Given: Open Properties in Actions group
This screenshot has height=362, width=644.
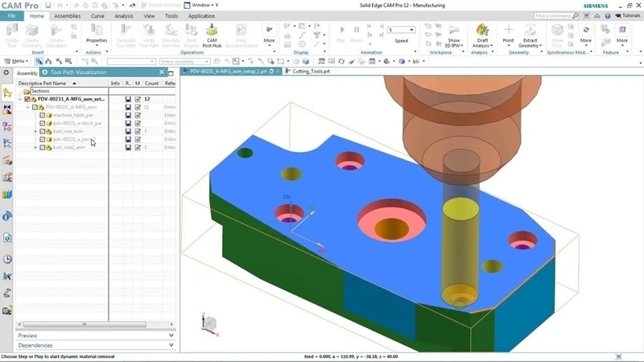Looking at the screenshot, I should point(97,34).
